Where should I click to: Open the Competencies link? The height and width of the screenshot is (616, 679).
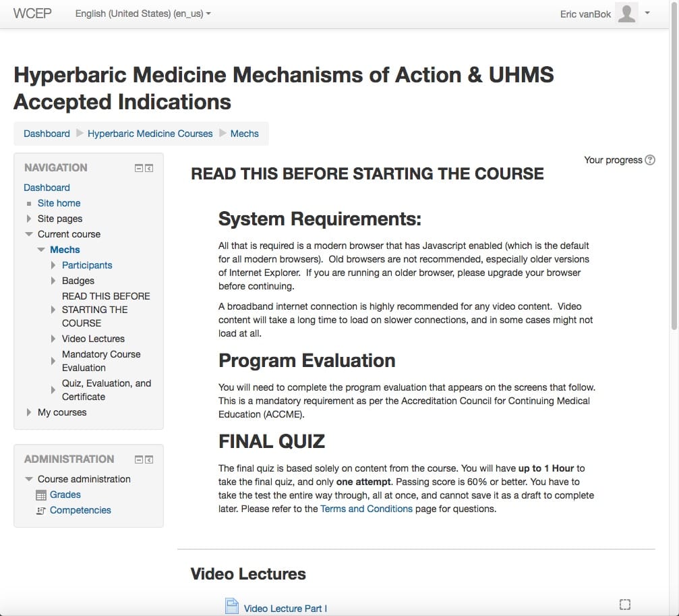[x=80, y=510]
